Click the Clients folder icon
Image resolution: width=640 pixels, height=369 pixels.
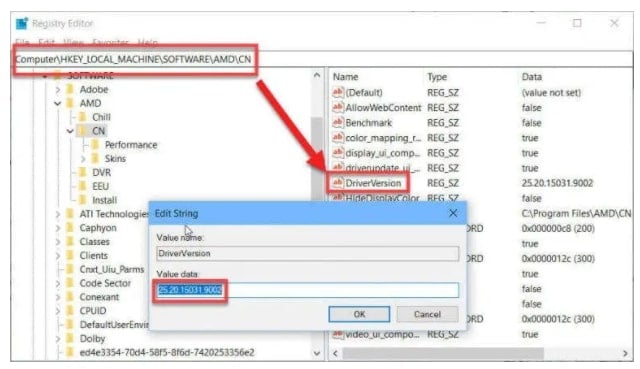point(70,256)
